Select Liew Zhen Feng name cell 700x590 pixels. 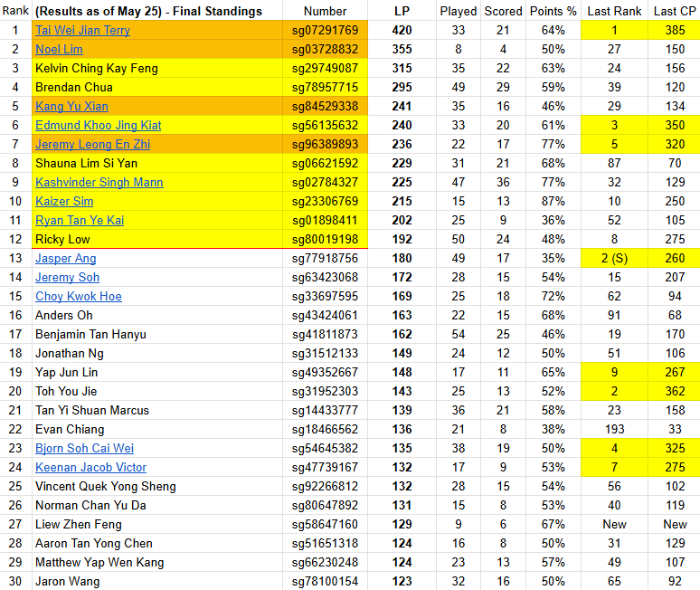tap(157, 524)
